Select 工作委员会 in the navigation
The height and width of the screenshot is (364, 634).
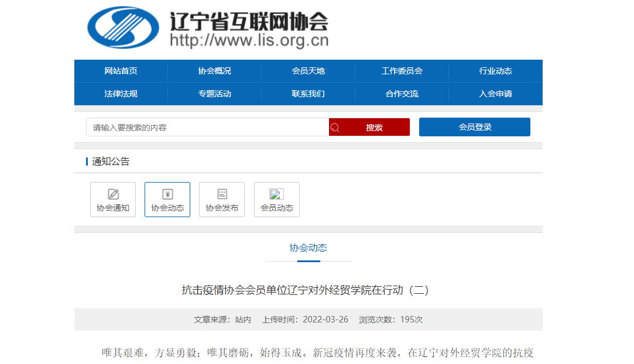(x=402, y=71)
